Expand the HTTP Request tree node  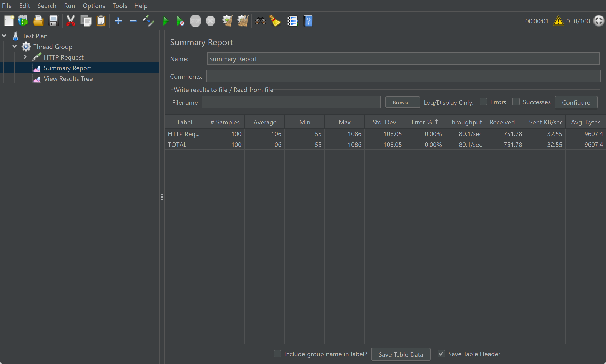(25, 57)
